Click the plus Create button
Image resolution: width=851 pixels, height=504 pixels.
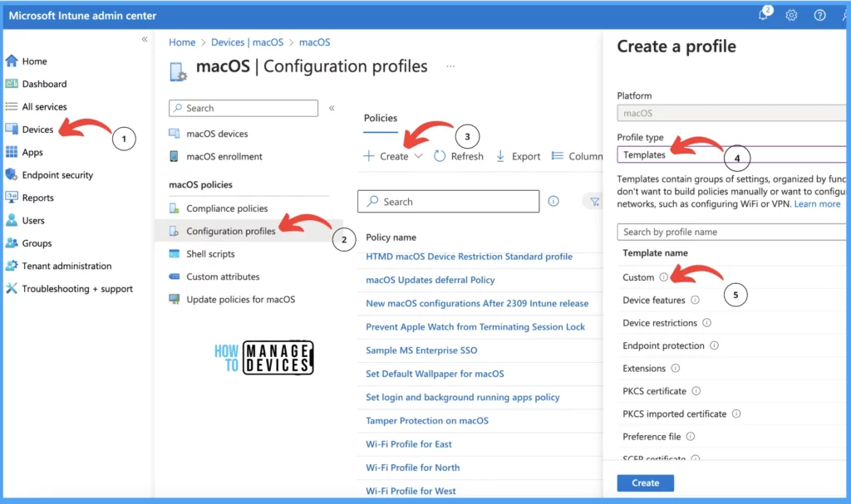coord(386,156)
